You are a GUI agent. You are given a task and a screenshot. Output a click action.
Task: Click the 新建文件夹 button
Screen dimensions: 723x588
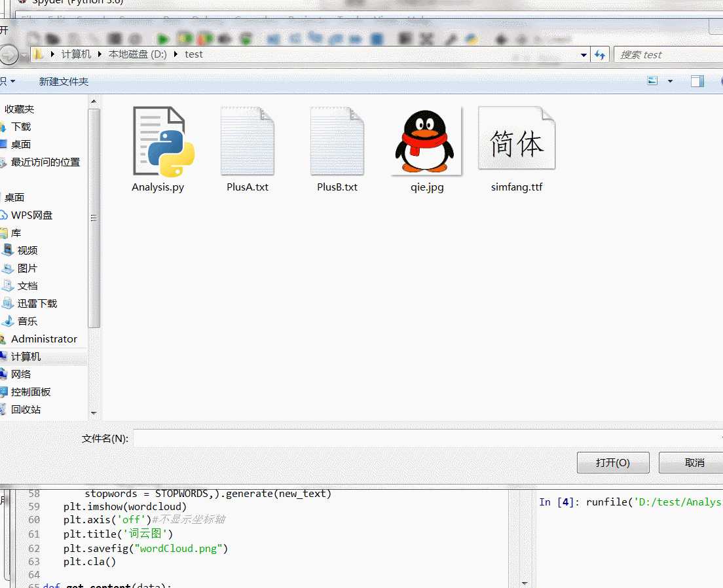[x=64, y=82]
